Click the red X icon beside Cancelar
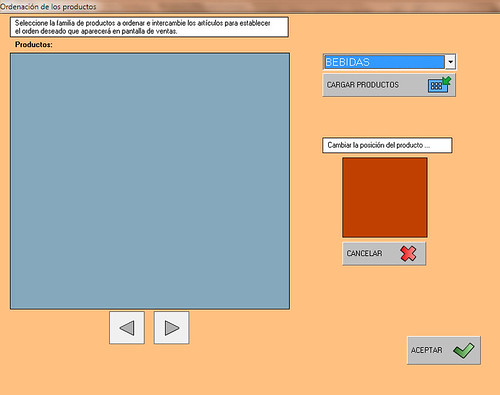 (x=408, y=253)
